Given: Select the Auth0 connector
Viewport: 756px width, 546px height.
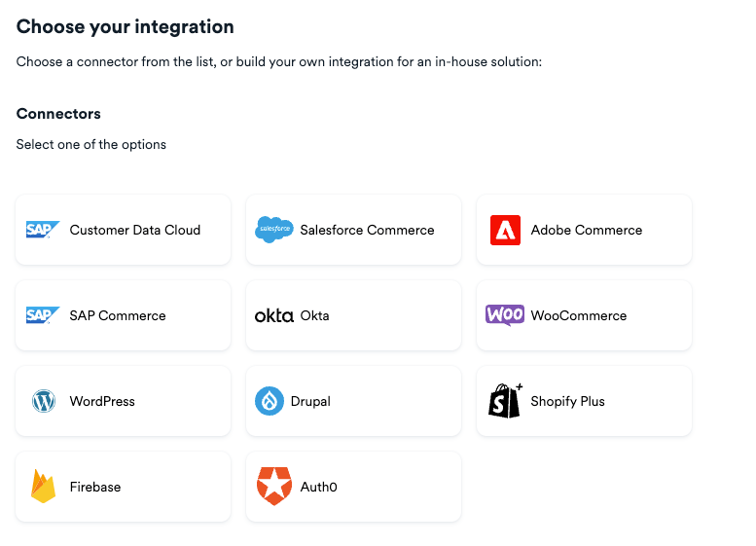Looking at the screenshot, I should pos(353,487).
